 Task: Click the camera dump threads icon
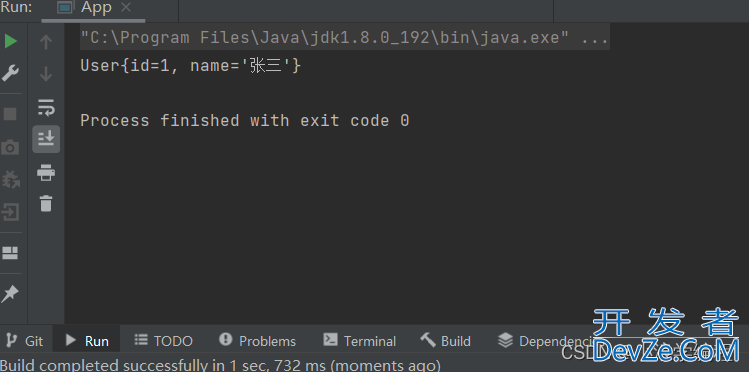coord(10,148)
